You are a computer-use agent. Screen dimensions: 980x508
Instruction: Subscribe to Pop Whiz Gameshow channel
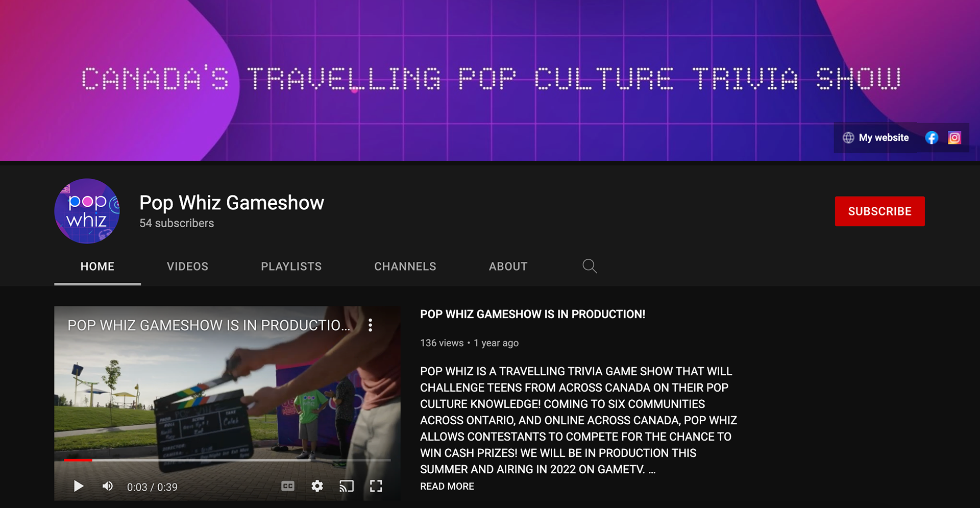[x=879, y=211]
